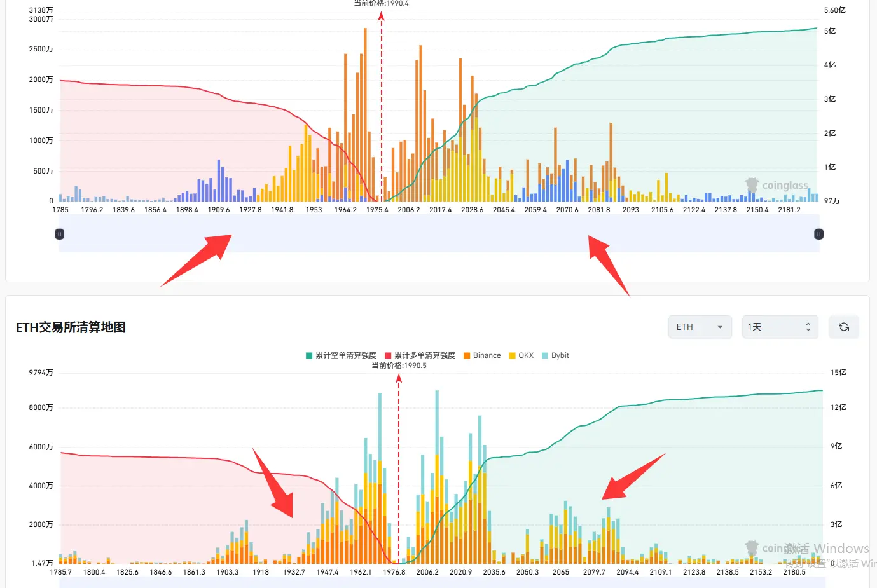Click the 5.60亿 axis value
877x588 pixels.
(x=835, y=10)
